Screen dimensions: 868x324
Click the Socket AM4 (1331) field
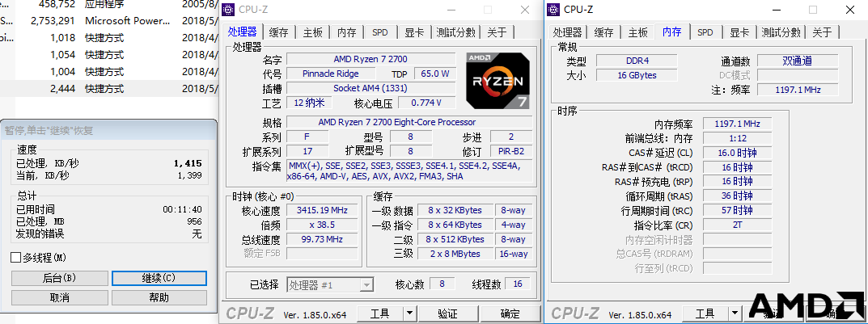[370, 88]
